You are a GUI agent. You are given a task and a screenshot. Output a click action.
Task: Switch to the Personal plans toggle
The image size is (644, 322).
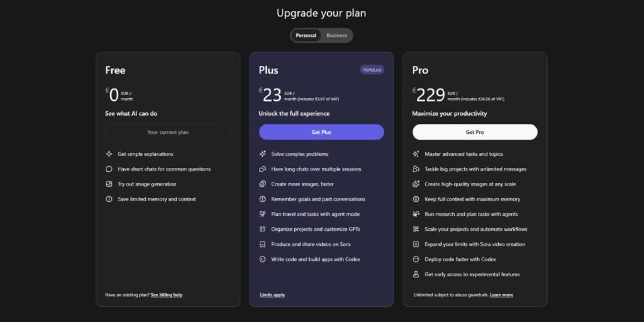306,35
